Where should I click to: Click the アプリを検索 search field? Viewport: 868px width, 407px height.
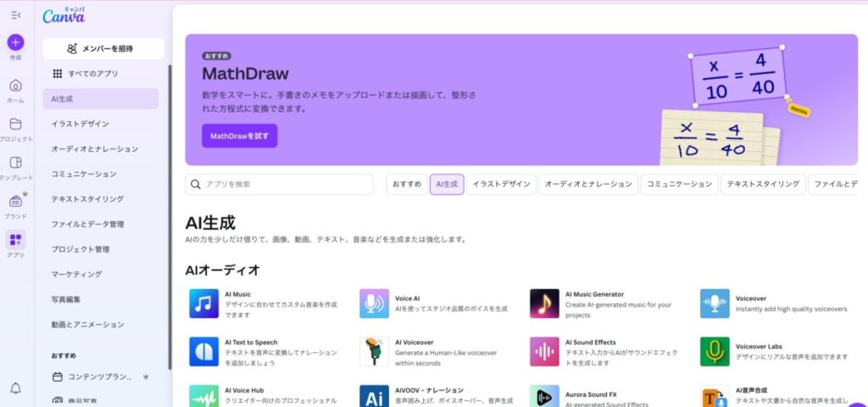click(280, 184)
